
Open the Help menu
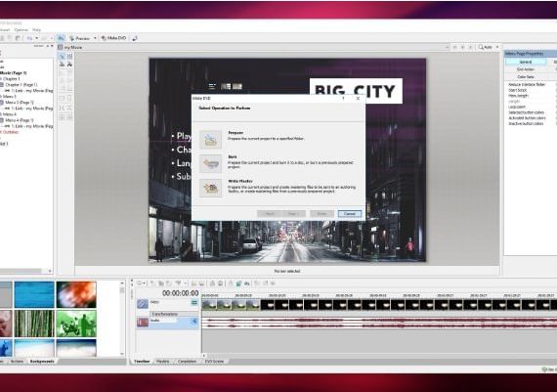pyautogui.click(x=36, y=30)
